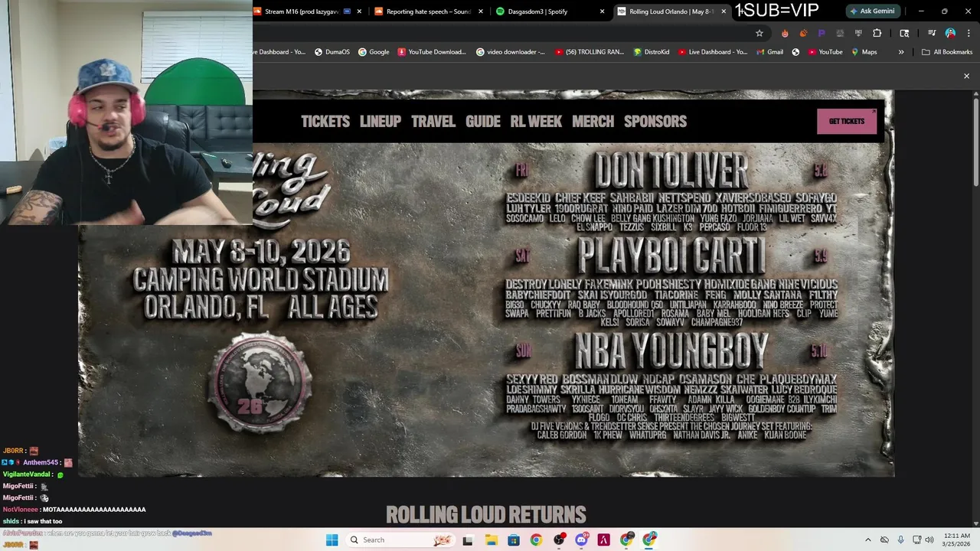Open the LINEUP menu item
The image size is (980, 551).
(381, 121)
